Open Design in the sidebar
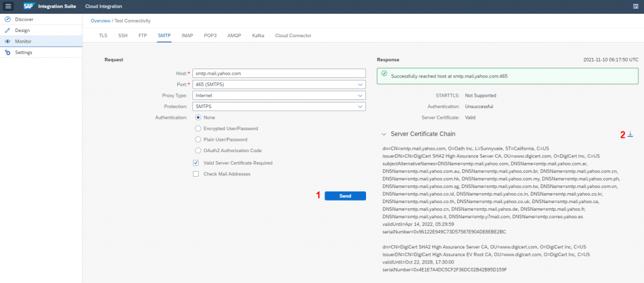The height and width of the screenshot is (283, 644). pyautogui.click(x=41, y=30)
